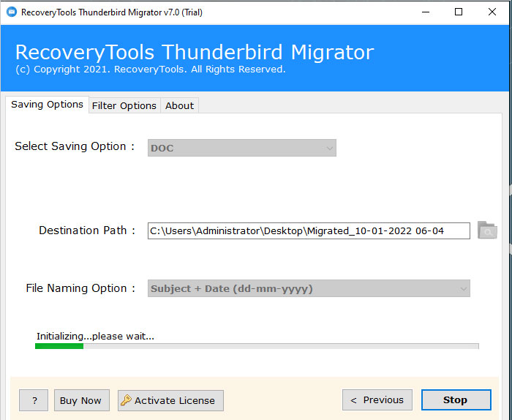Click the 'File Naming Option :' label
The height and width of the screenshot is (420, 512).
[80, 288]
